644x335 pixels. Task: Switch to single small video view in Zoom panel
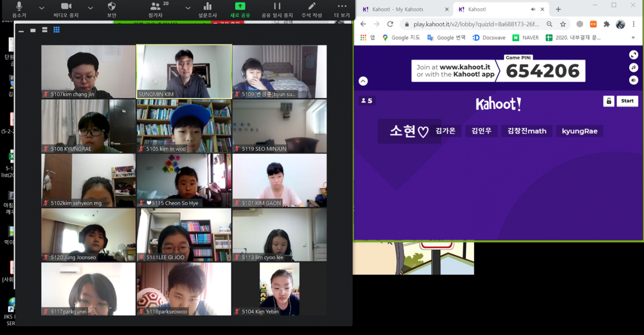click(x=33, y=30)
